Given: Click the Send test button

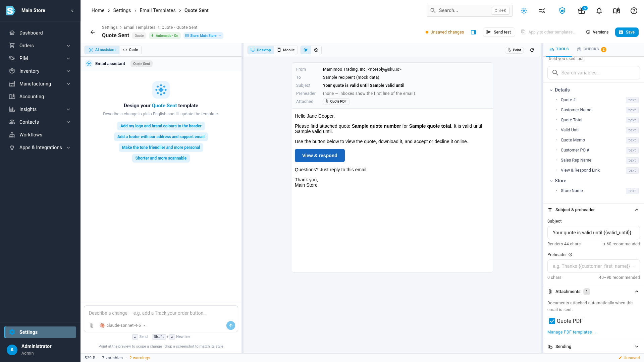Looking at the screenshot, I should (x=499, y=32).
